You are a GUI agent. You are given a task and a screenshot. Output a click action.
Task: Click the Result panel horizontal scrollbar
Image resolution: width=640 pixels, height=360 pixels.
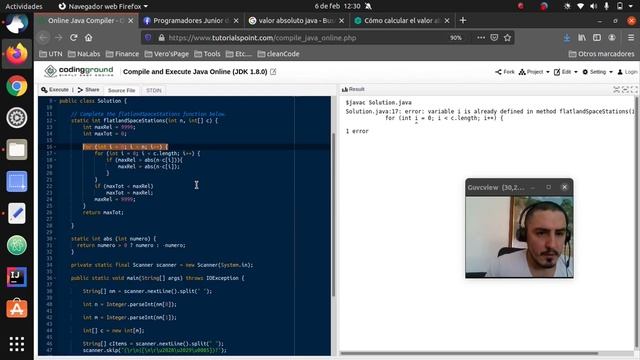(x=469, y=353)
